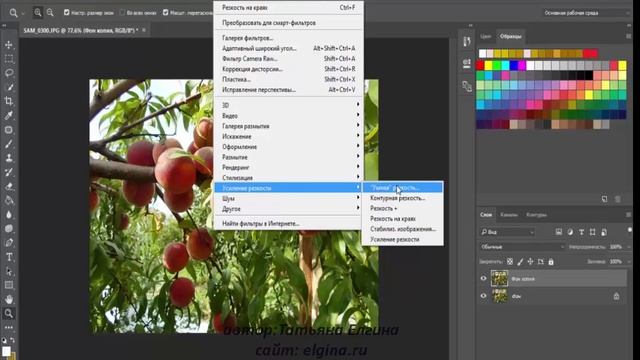640x360 pixels.
Task: Click the Zoom In magnifier in options bar
Action: pos(38,13)
